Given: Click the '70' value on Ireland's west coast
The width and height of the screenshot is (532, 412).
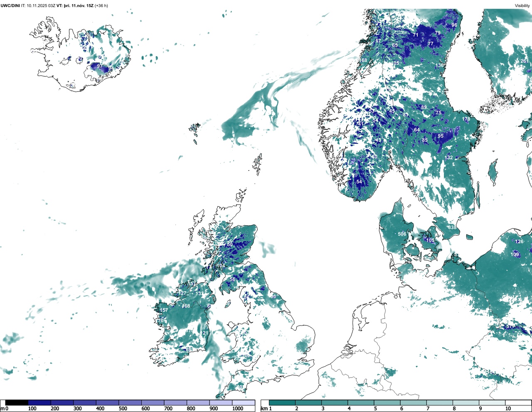Looking at the screenshot, I should [x=160, y=321].
